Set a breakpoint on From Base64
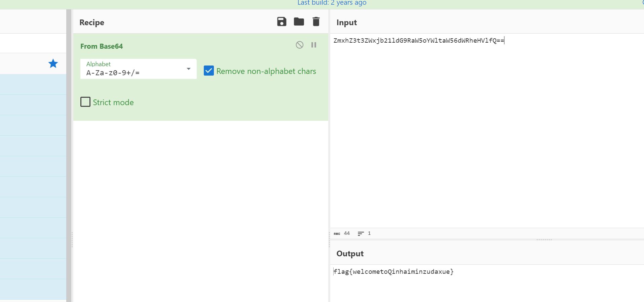The width and height of the screenshot is (644, 302). click(314, 45)
